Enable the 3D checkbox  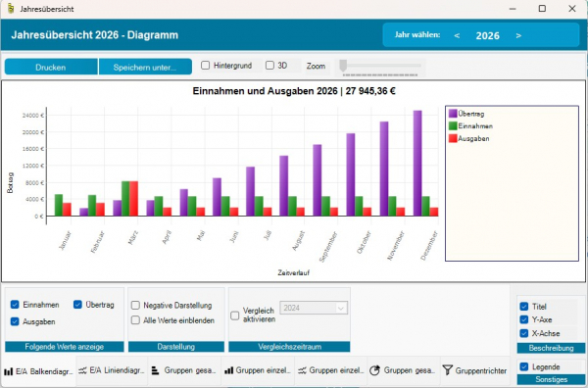(x=269, y=66)
